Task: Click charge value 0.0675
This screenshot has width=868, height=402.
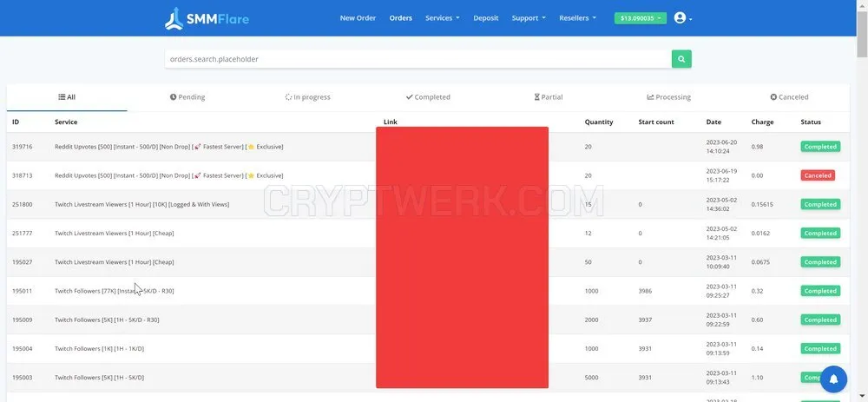Action: tap(760, 262)
